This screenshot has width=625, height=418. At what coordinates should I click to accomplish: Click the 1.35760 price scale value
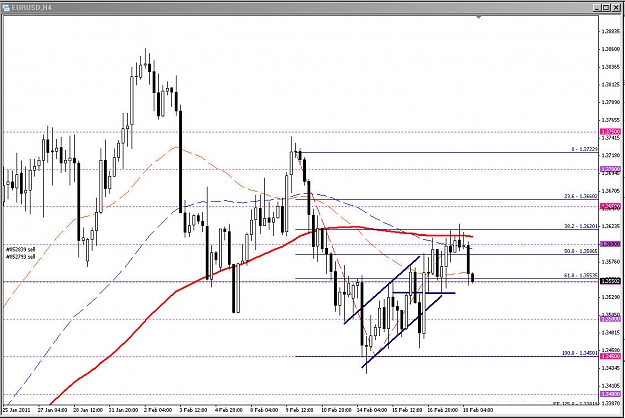click(611, 262)
